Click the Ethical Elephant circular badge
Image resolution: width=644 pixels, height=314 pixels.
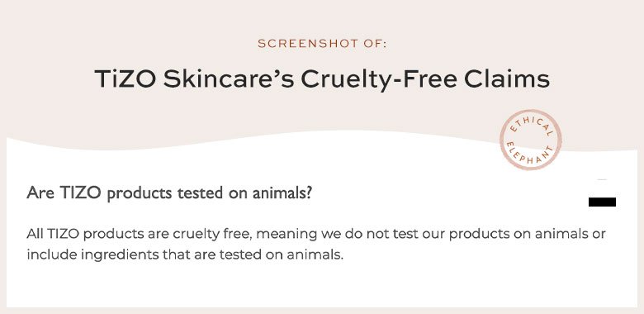tap(530, 140)
